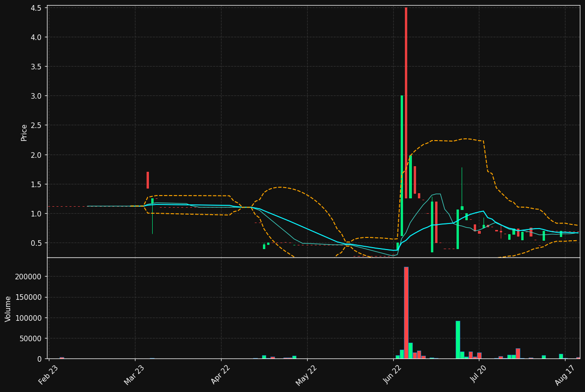The image size is (585, 392).
Task: Click the 200000 volume tick label
Action: click(29, 277)
